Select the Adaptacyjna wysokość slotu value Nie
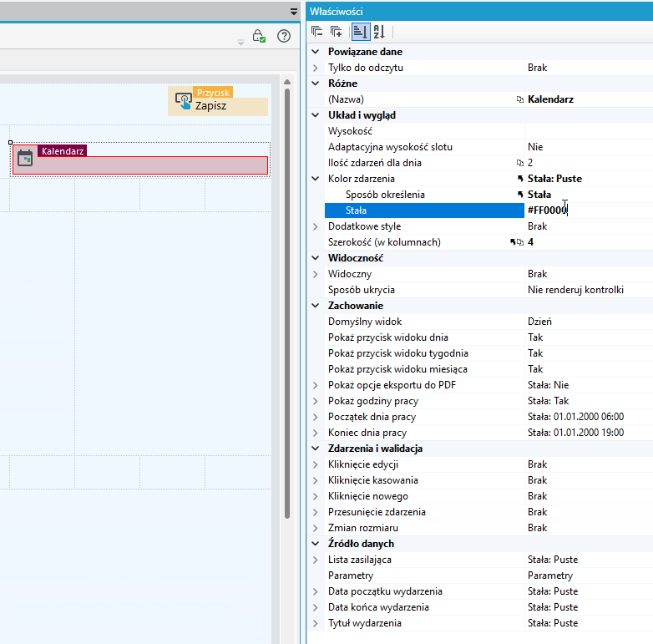 (535, 147)
